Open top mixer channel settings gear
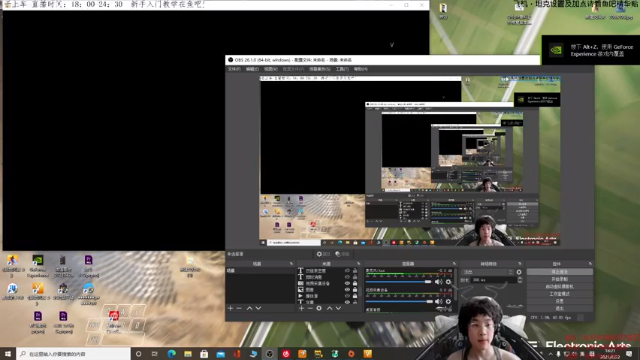640x360 pixels. pyautogui.click(x=448, y=282)
